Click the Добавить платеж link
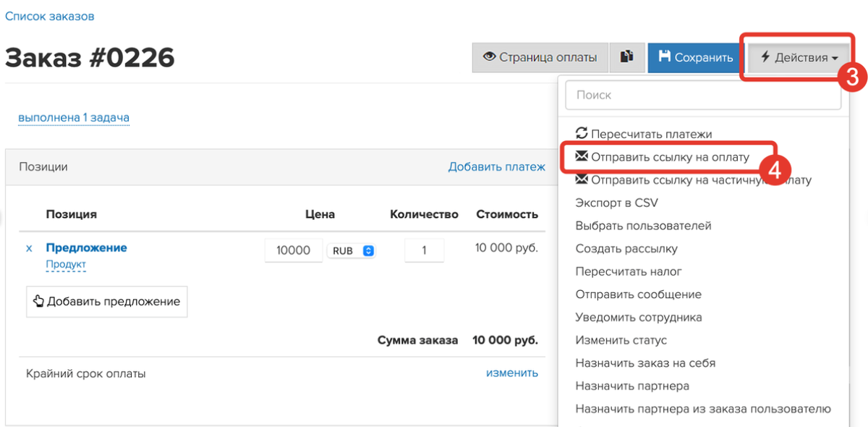The height and width of the screenshot is (427, 868). pos(496,166)
